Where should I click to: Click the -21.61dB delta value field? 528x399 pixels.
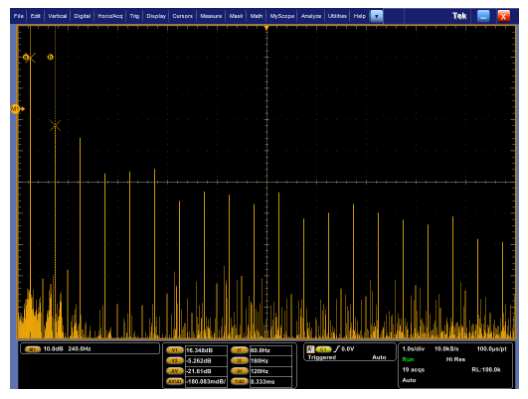206,371
